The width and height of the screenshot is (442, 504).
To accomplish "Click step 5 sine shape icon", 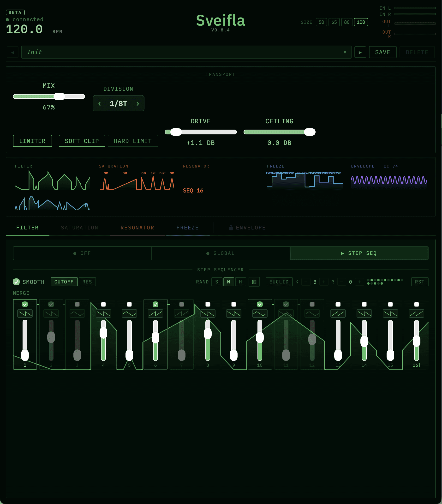I will coord(129,314).
